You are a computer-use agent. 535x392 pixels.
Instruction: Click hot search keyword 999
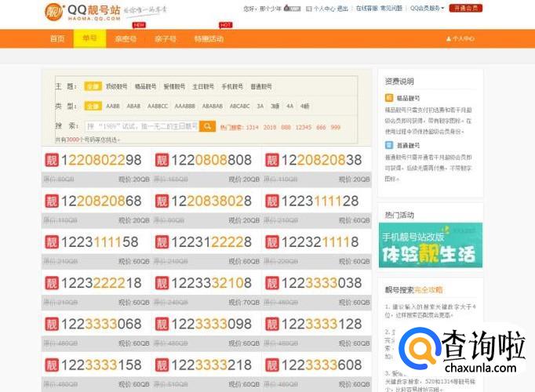click(336, 127)
